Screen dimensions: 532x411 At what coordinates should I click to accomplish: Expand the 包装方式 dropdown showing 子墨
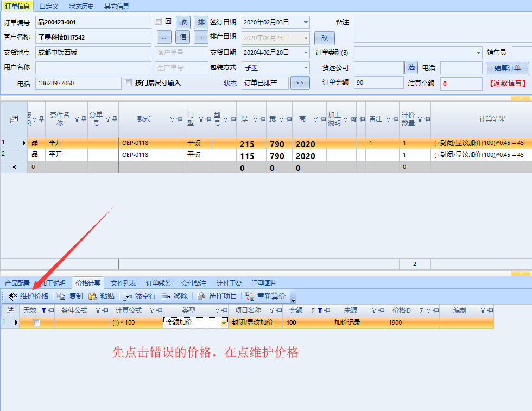point(306,68)
